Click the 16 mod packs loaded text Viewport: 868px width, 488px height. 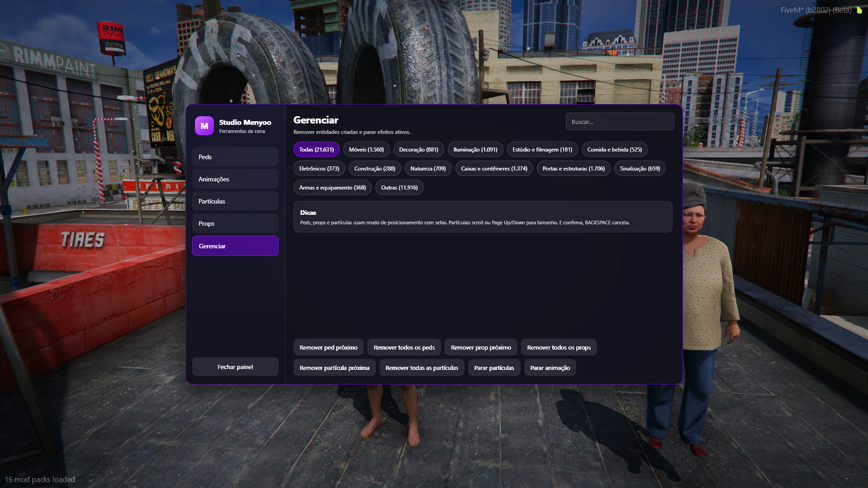[40, 479]
